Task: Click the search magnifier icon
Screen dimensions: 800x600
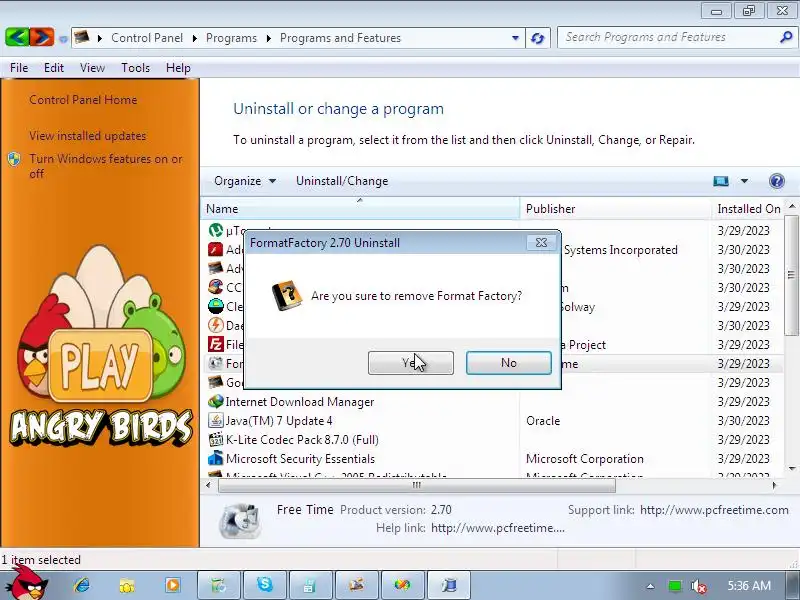Action: [x=786, y=37]
